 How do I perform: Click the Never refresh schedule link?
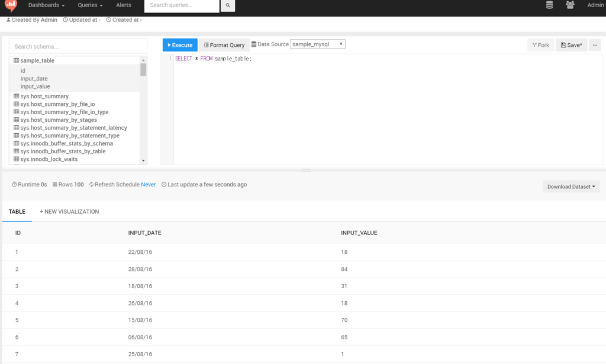point(148,184)
